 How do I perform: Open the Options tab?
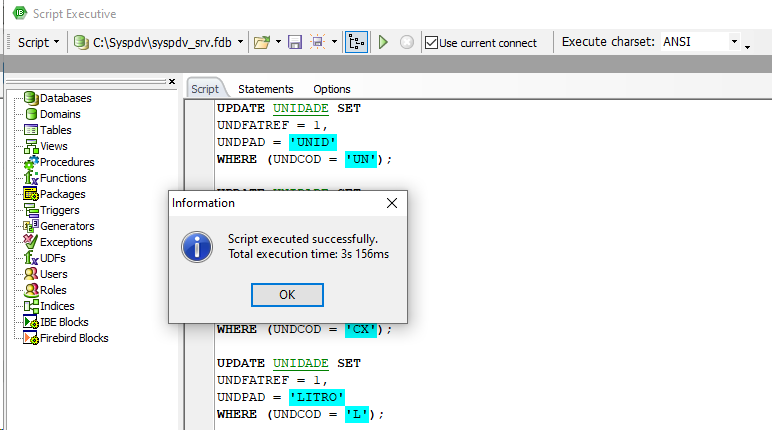point(332,89)
